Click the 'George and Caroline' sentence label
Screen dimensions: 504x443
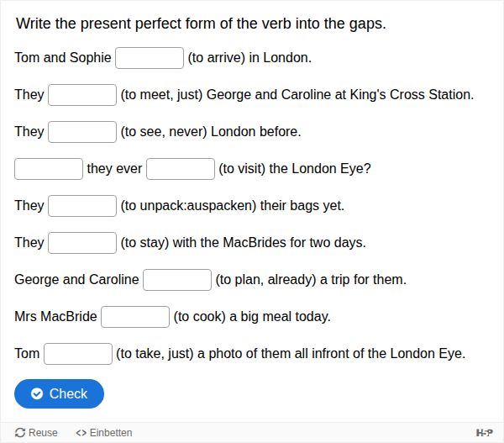[76, 280]
